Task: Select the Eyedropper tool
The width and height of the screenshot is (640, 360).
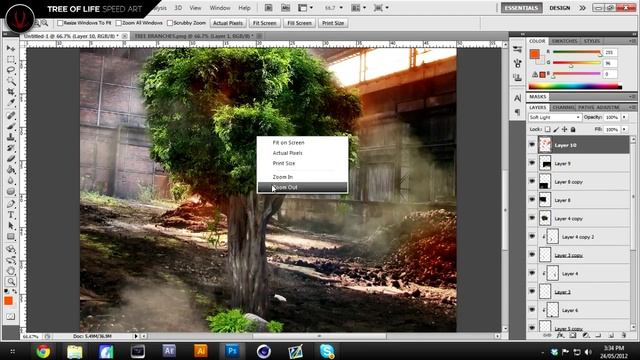Action: click(11, 103)
